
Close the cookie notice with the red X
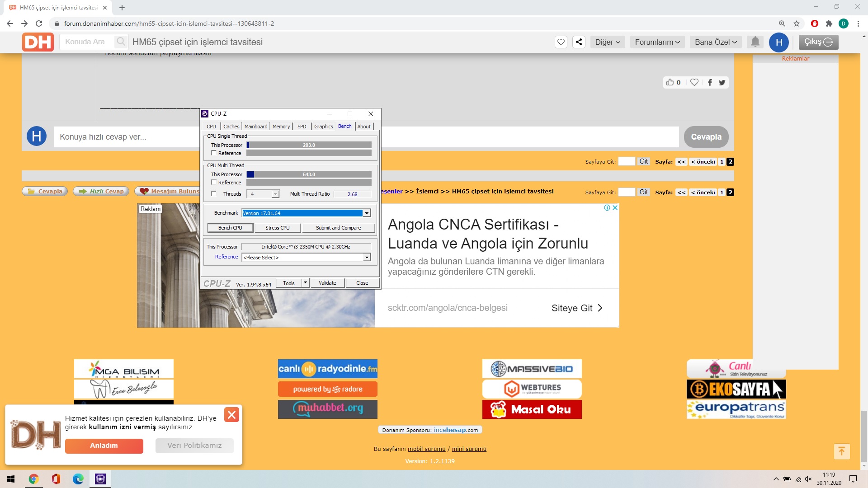click(231, 415)
